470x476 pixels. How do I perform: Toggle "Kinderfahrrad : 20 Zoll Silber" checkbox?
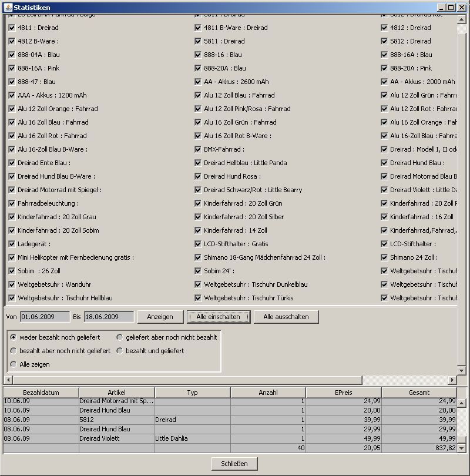click(198, 217)
